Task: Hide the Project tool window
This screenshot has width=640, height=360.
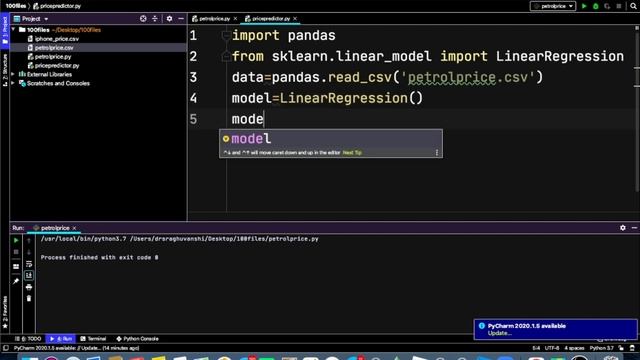Action: 181,19
